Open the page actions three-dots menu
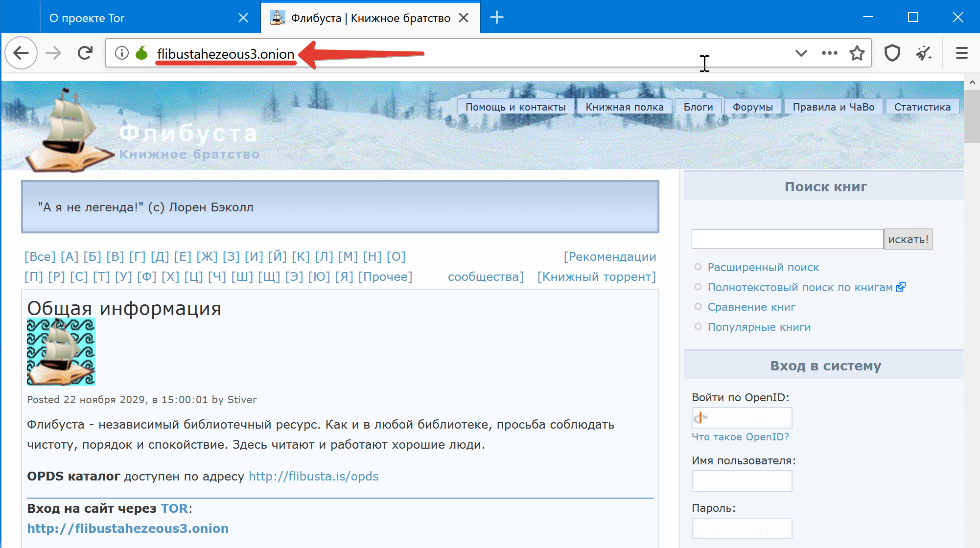Screen dimensions: 980x548 pyautogui.click(x=829, y=53)
